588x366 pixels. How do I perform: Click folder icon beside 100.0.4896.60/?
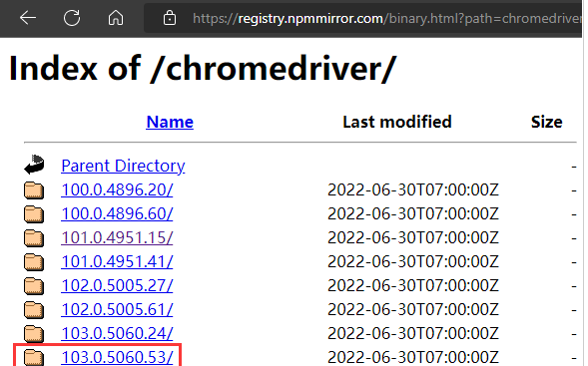click(x=34, y=213)
